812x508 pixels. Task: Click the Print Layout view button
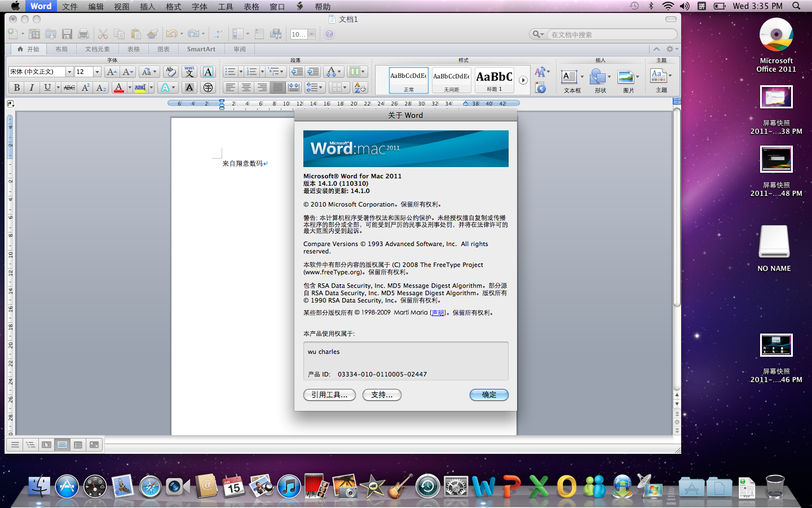[63, 445]
